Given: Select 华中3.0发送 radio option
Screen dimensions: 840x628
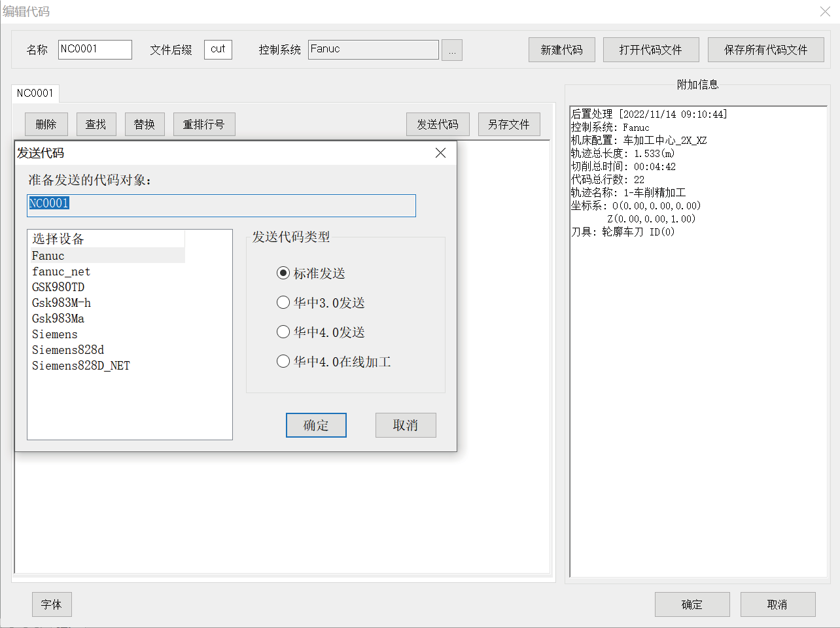Looking at the screenshot, I should point(283,303).
